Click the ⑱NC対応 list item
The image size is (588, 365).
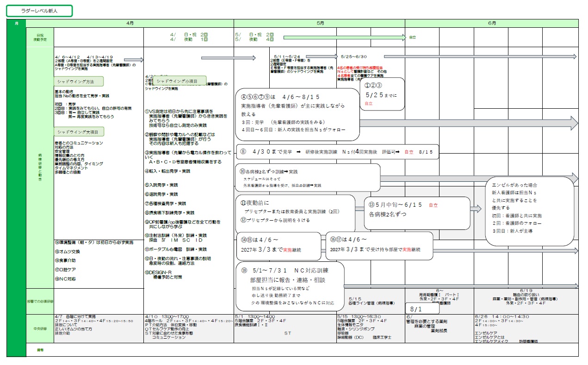coord(65,279)
